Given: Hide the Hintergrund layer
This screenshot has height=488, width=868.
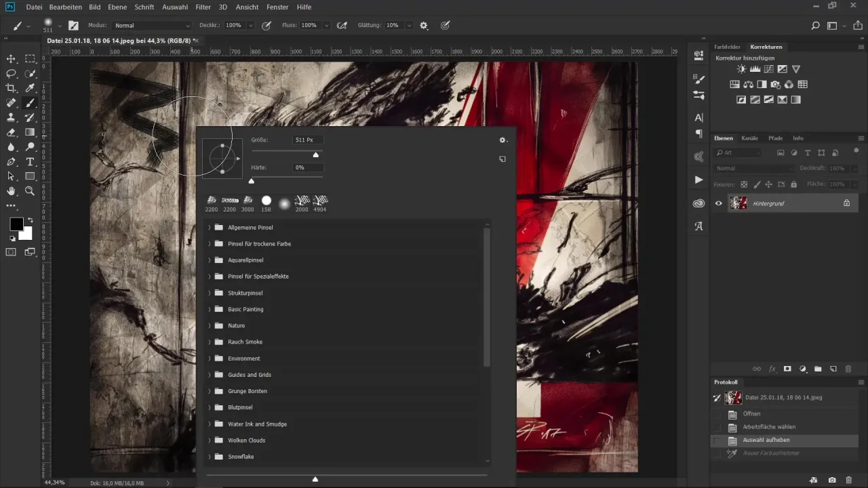Looking at the screenshot, I should (719, 203).
